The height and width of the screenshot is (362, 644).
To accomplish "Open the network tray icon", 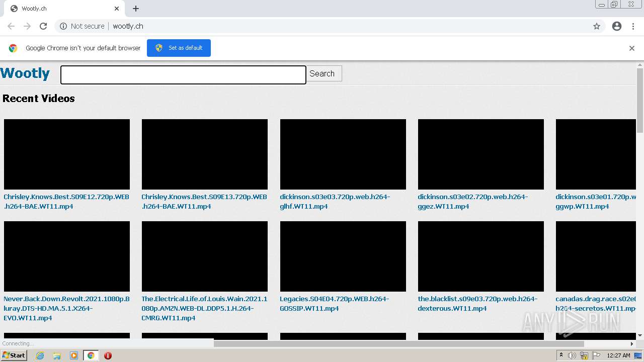I will click(584, 355).
